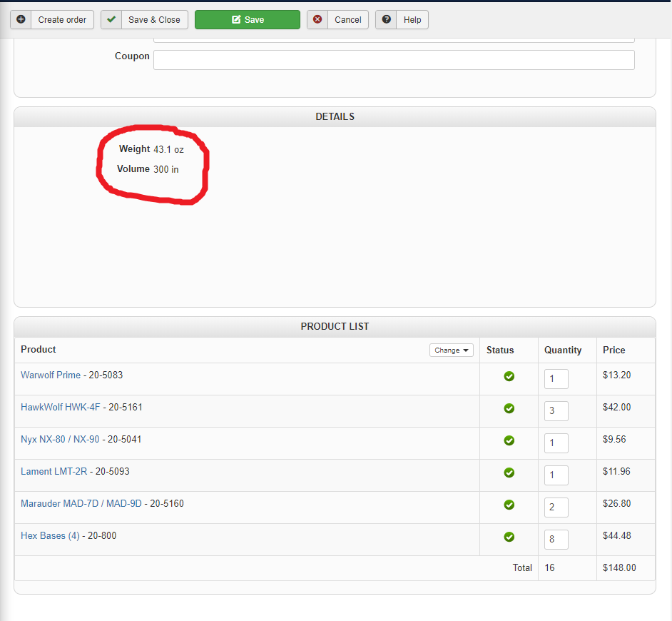Focus the Coupon input field
The image size is (672, 621).
[394, 60]
